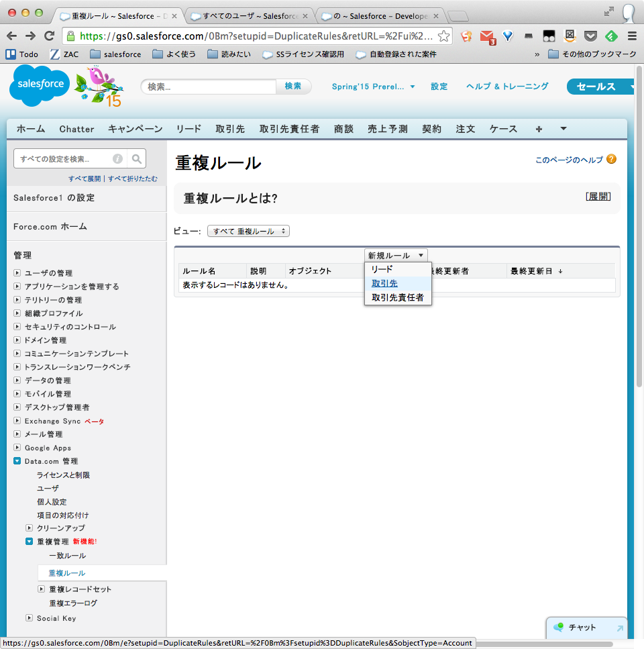Click the Salesforce cloud logo
Screen dimensions: 644x649
tap(40, 86)
